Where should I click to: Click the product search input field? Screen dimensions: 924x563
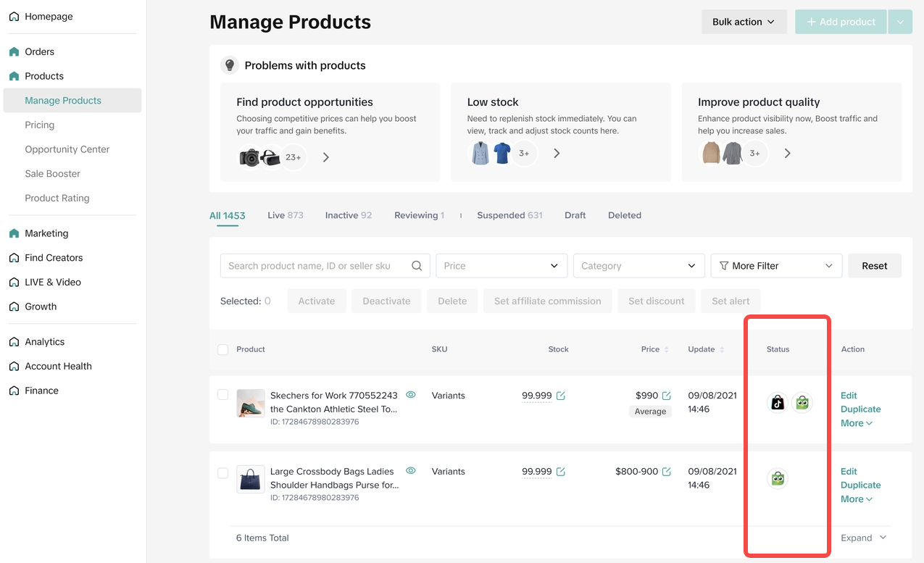tap(315, 266)
